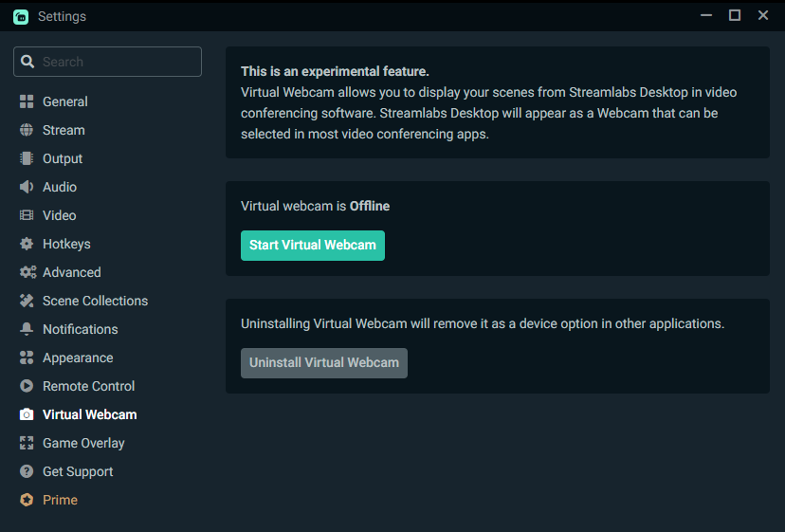Start the Virtual Webcam
Image resolution: width=785 pixels, height=532 pixels.
313,246
